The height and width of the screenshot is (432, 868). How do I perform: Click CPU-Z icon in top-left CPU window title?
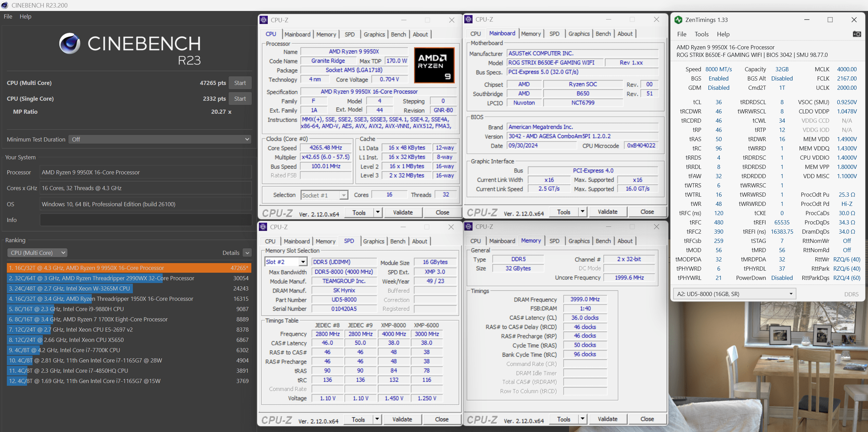pyautogui.click(x=264, y=20)
